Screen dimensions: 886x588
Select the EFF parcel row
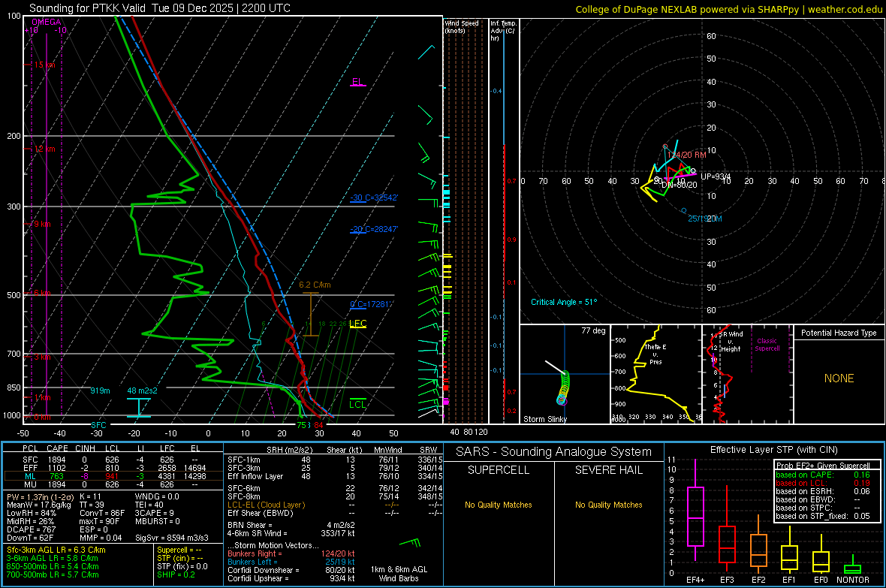click(113, 468)
